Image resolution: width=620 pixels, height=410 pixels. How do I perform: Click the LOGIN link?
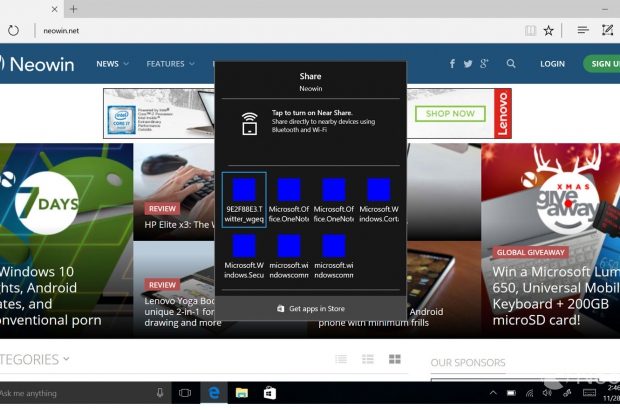pos(552,64)
